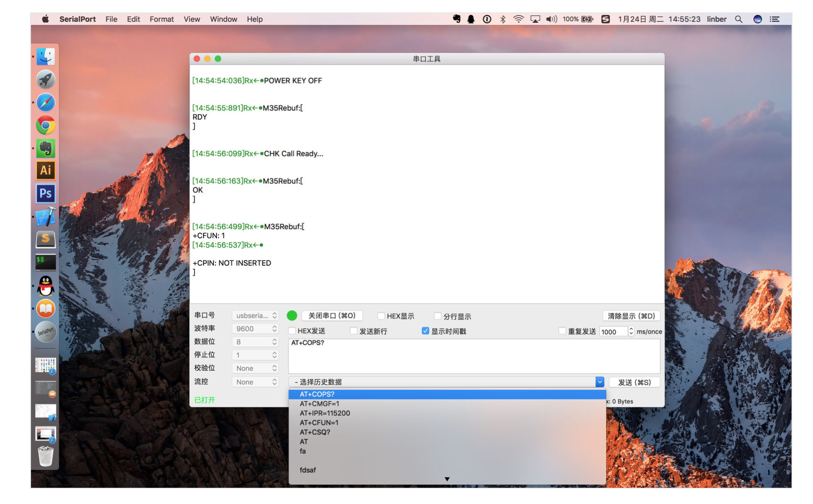Click the SerialPort app icon in Dock
This screenshot has height=504, width=813.
[46, 332]
